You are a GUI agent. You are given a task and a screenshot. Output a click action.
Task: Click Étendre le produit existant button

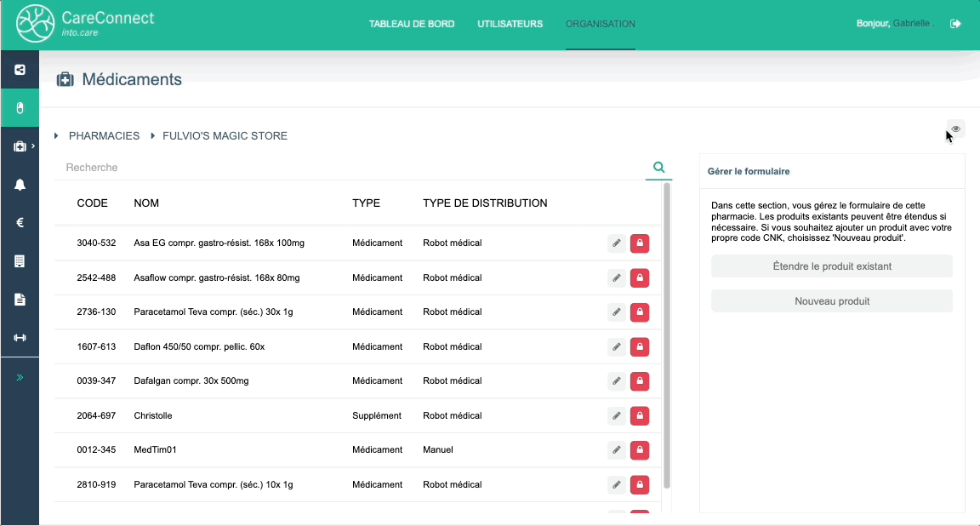[x=832, y=266]
